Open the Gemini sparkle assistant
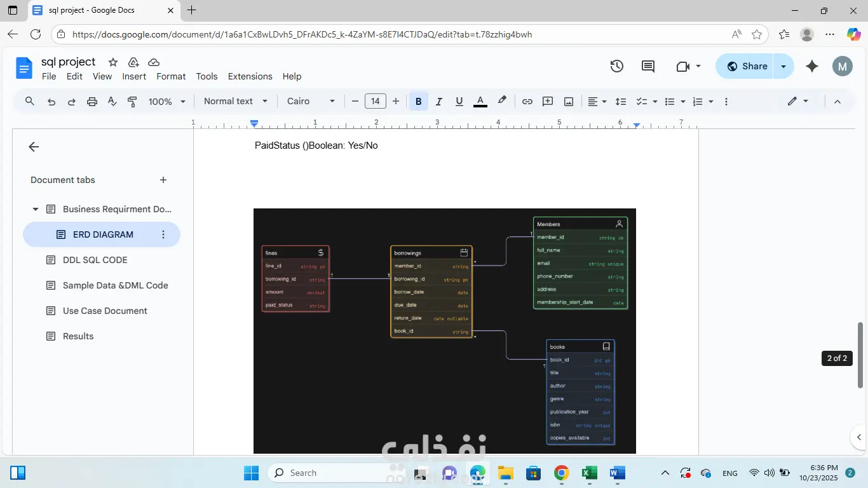868x488 pixels. click(812, 66)
